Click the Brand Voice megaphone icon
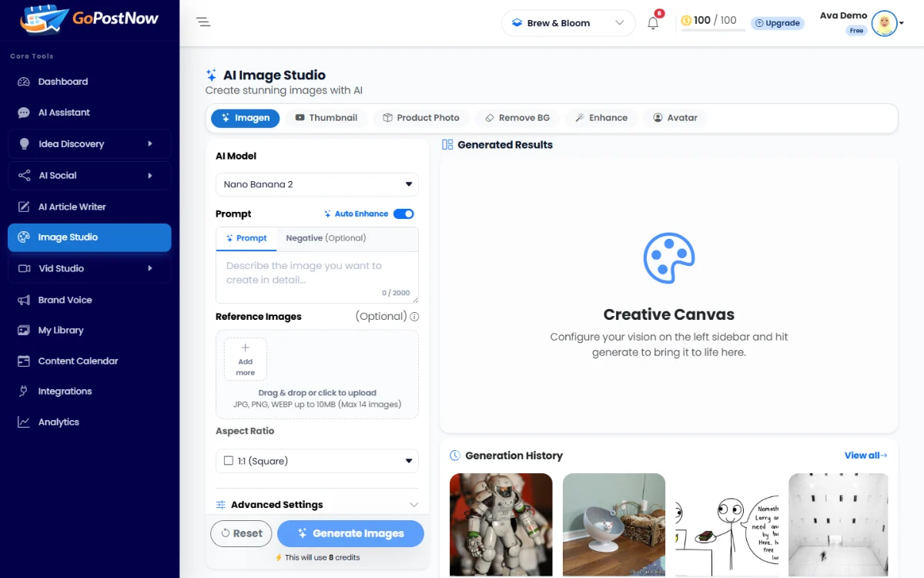The height and width of the screenshot is (578, 924). (x=24, y=300)
